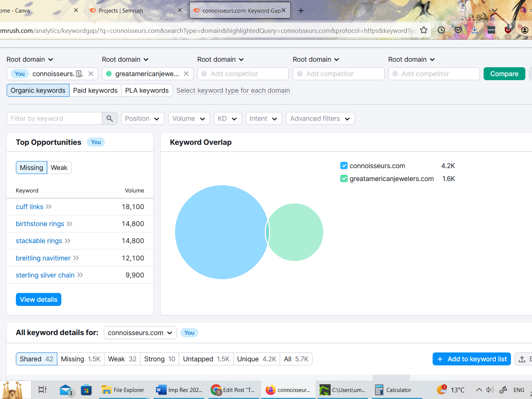
Task: Open the browser downloads arrow icon
Action: pyautogui.click(x=475, y=30)
